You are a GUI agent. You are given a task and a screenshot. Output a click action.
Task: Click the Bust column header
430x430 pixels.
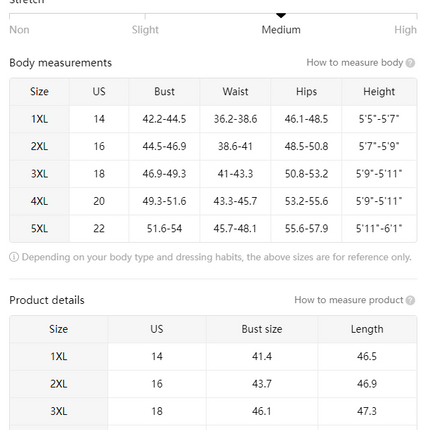tap(164, 92)
